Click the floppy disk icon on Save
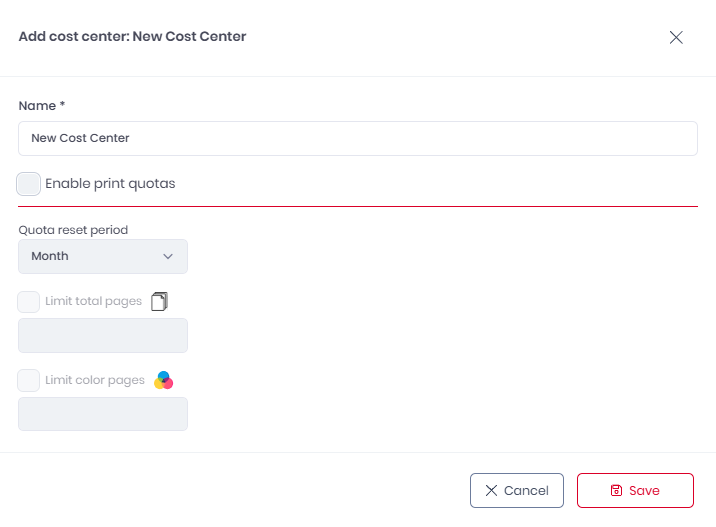This screenshot has height=527, width=716. [616, 491]
